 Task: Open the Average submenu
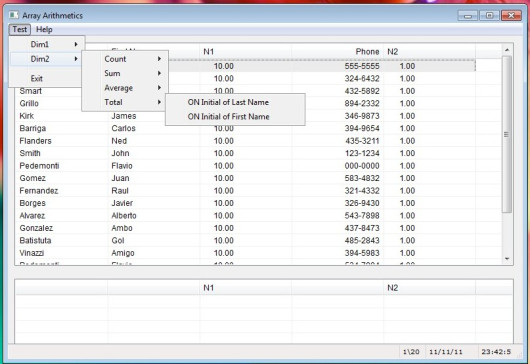click(x=125, y=88)
